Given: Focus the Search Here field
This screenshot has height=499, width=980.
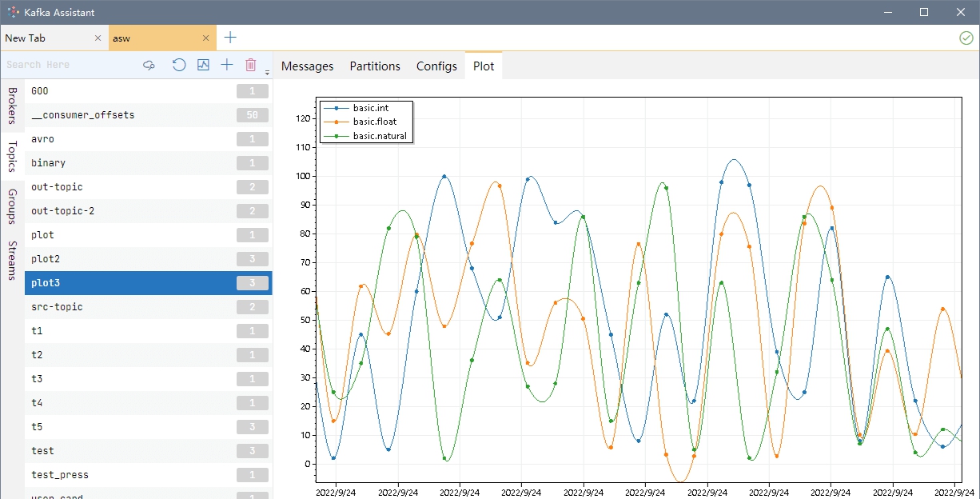Looking at the screenshot, I should (68, 65).
